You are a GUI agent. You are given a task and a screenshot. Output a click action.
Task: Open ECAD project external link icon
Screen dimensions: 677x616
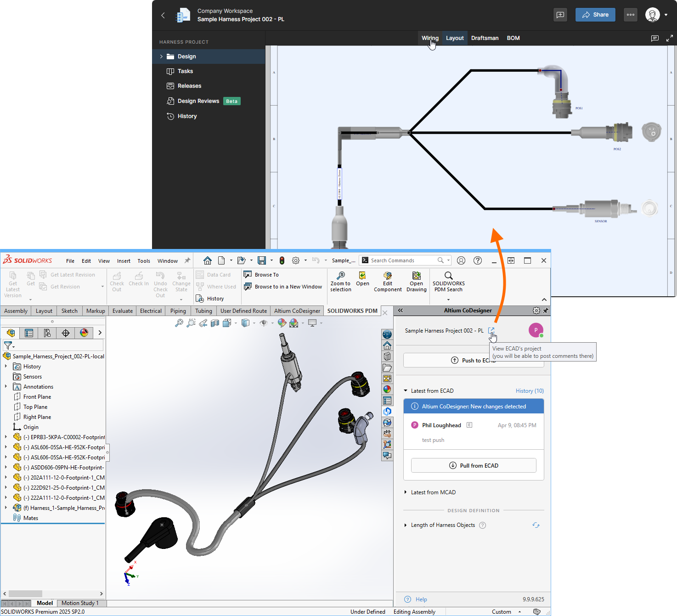click(x=491, y=330)
